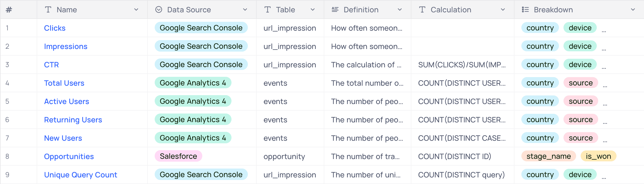Open the Calculation column dropdown arrow
The height and width of the screenshot is (184, 644).
click(x=503, y=10)
